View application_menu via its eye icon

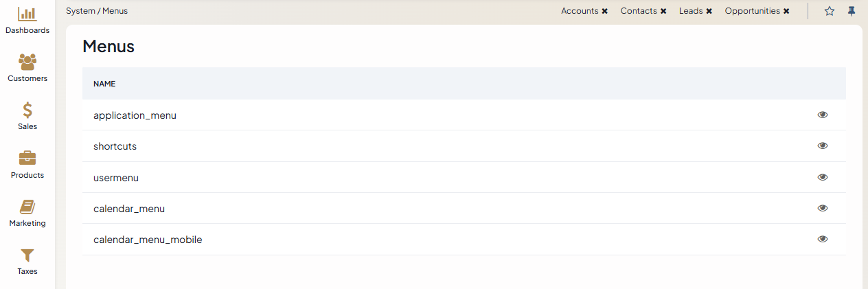pos(823,115)
